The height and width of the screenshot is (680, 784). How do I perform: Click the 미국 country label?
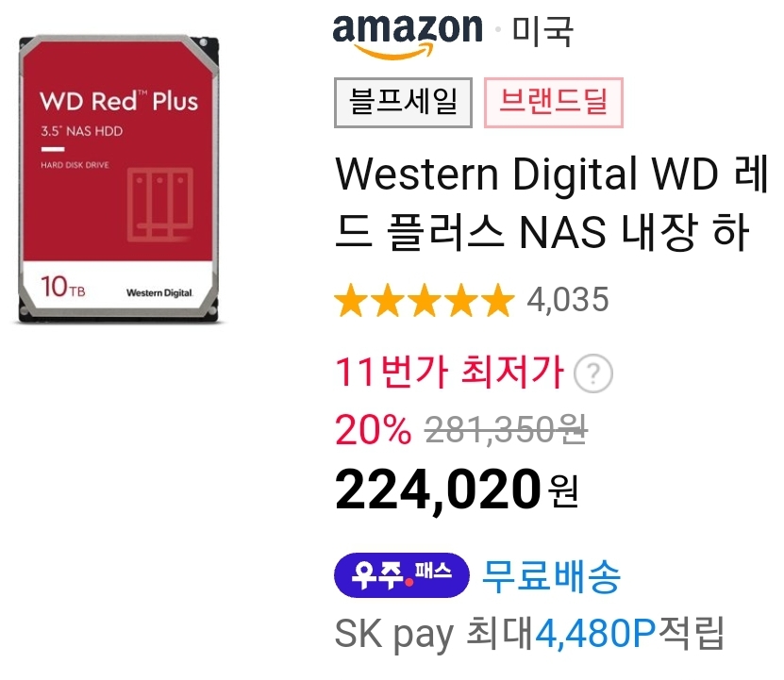point(542,32)
